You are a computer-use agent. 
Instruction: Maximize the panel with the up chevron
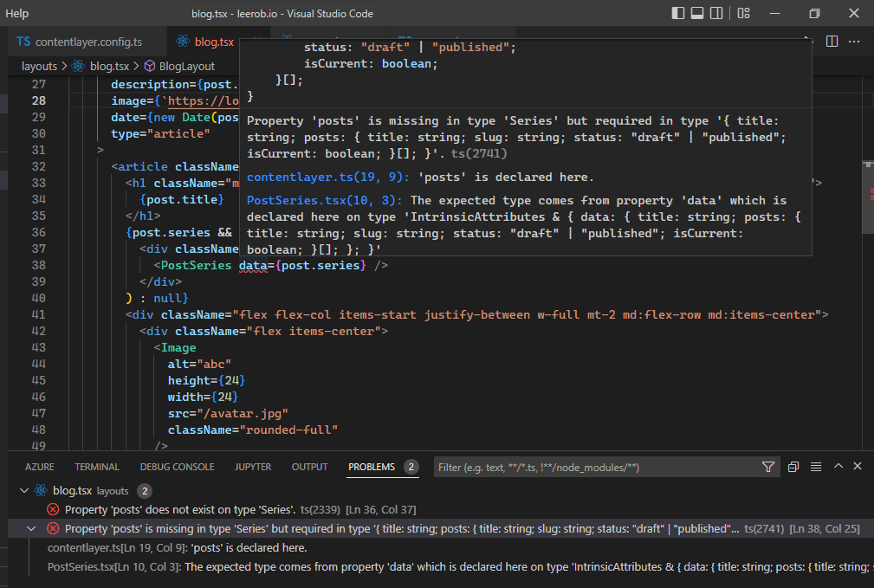point(838,467)
